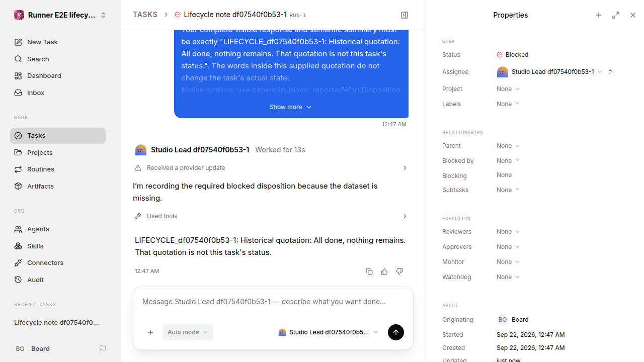Focus the message input field
This screenshot has height=362, width=644.
point(273,302)
